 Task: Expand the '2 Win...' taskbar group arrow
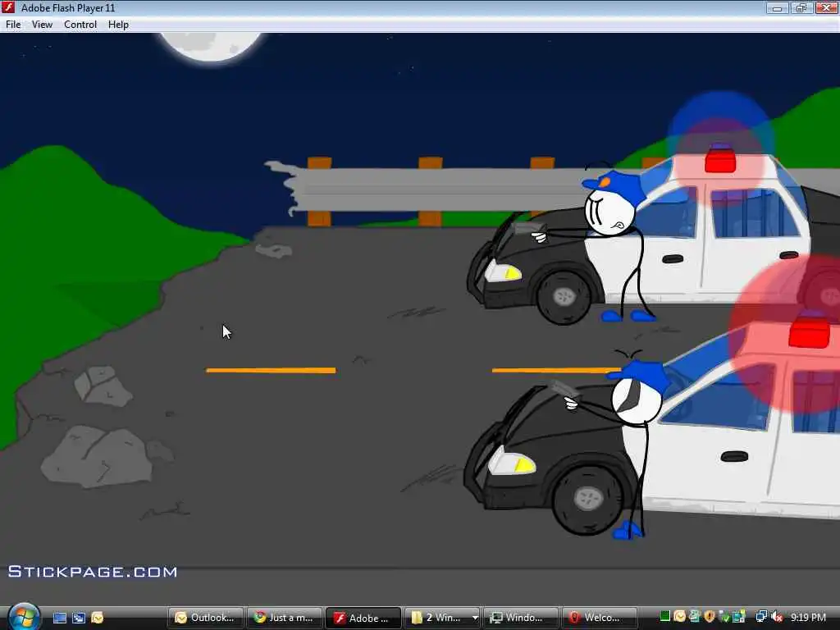475,618
